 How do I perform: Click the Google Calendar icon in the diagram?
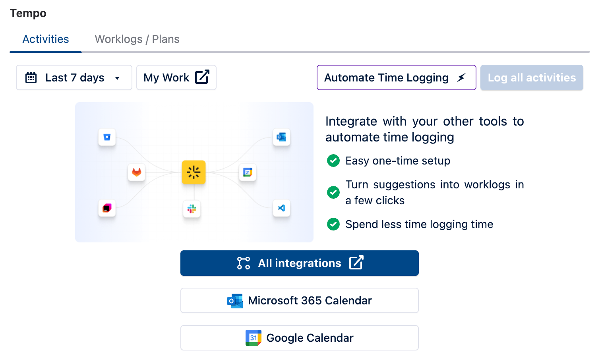(x=248, y=172)
